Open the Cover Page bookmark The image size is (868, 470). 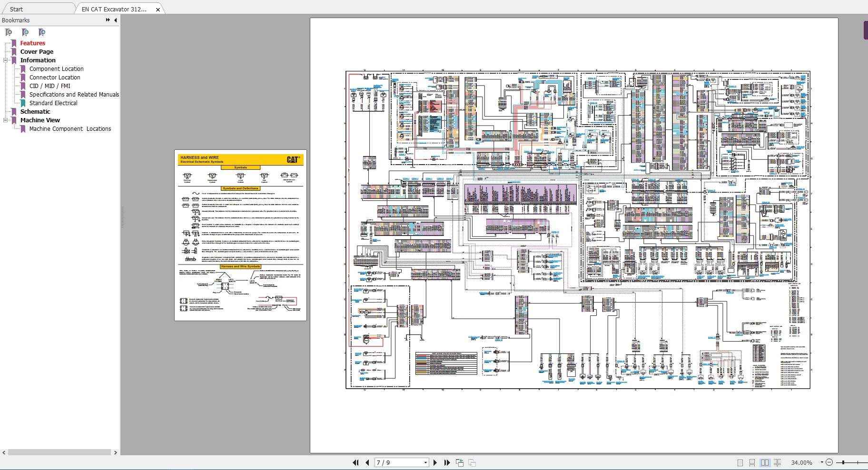pyautogui.click(x=37, y=52)
